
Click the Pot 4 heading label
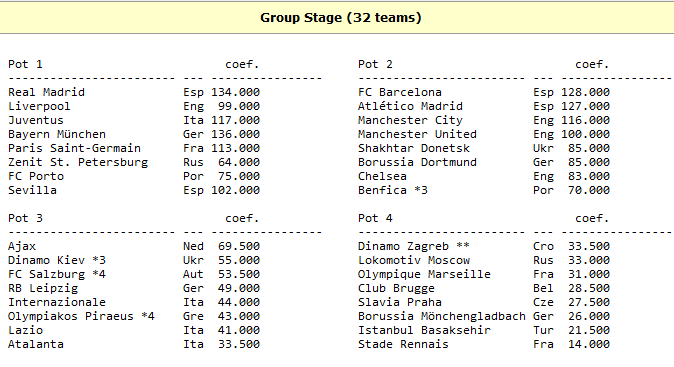(375, 218)
